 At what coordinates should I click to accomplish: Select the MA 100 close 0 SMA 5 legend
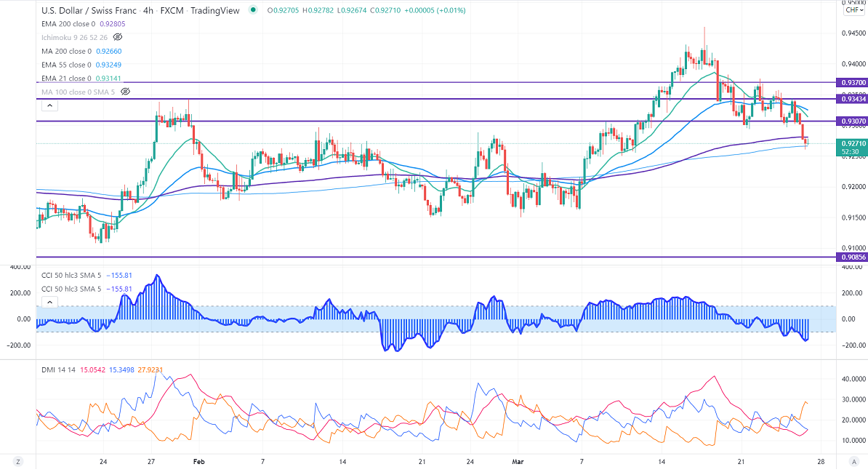click(78, 92)
